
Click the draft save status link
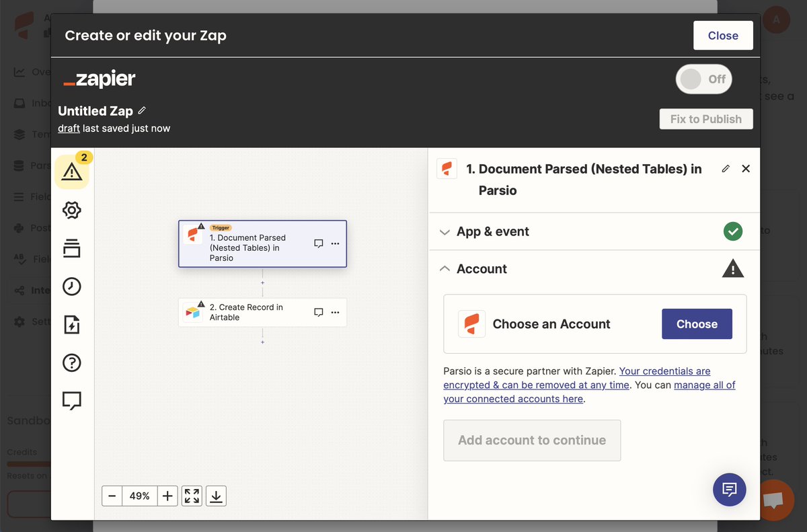click(x=69, y=127)
